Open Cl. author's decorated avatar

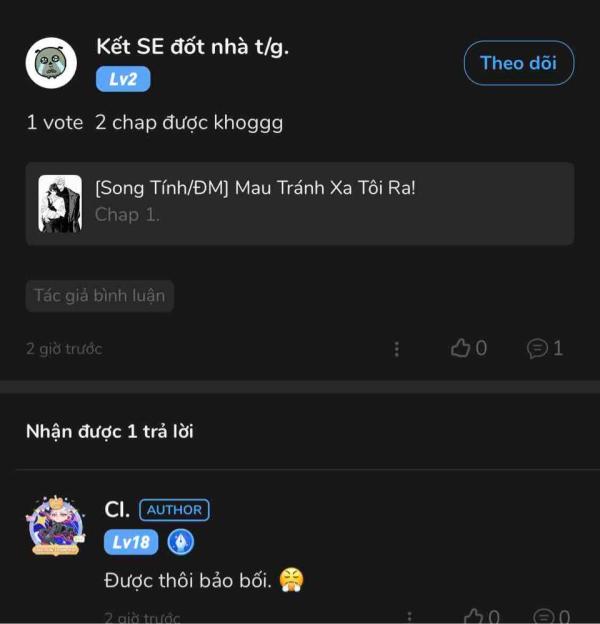coord(56,525)
